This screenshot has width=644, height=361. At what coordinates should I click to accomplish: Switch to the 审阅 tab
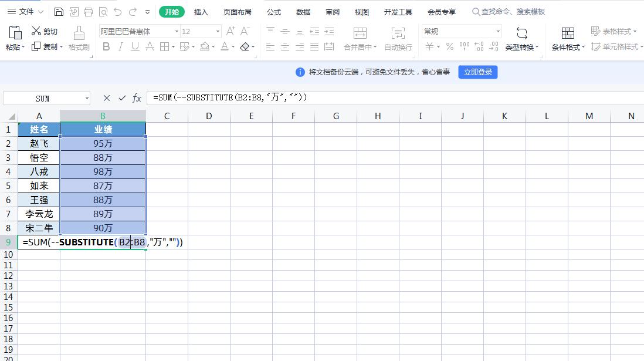[333, 12]
